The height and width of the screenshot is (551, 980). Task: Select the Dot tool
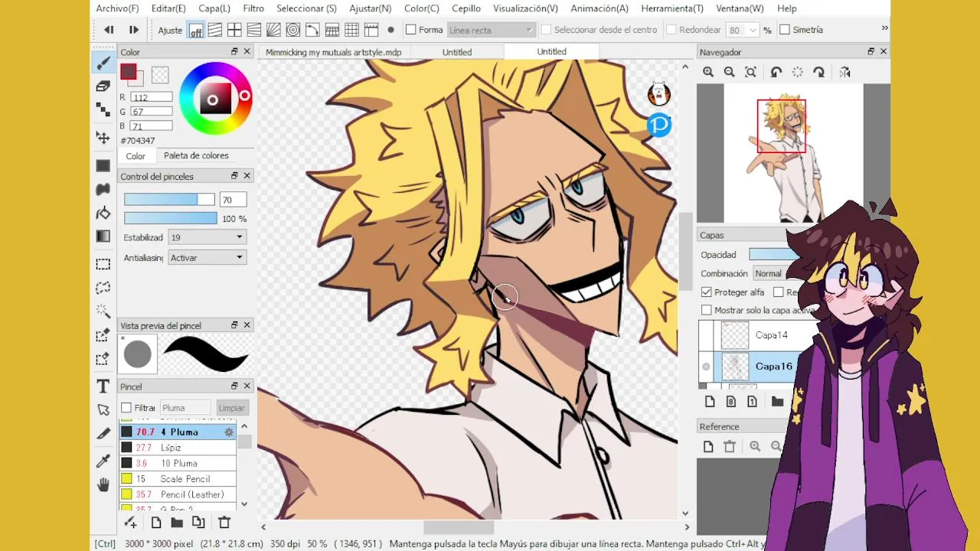103,110
